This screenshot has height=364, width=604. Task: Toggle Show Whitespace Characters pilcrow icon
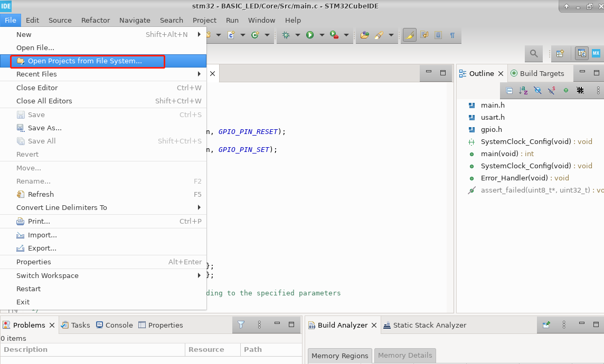452,35
